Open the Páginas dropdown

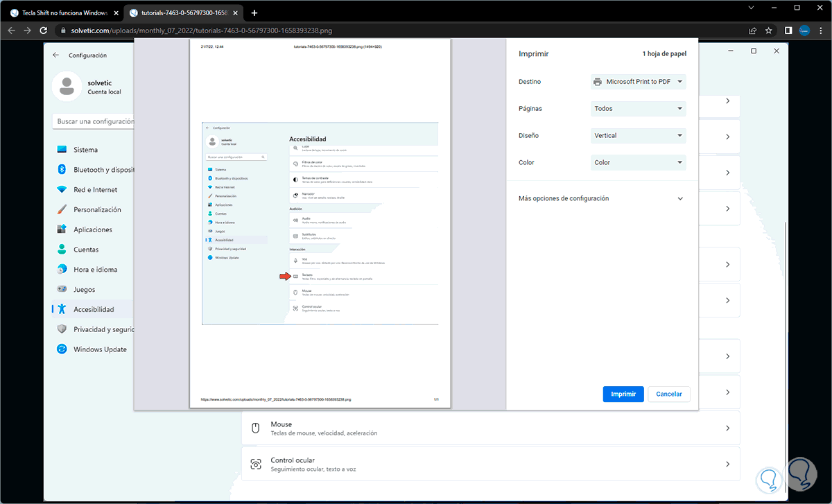pyautogui.click(x=638, y=109)
